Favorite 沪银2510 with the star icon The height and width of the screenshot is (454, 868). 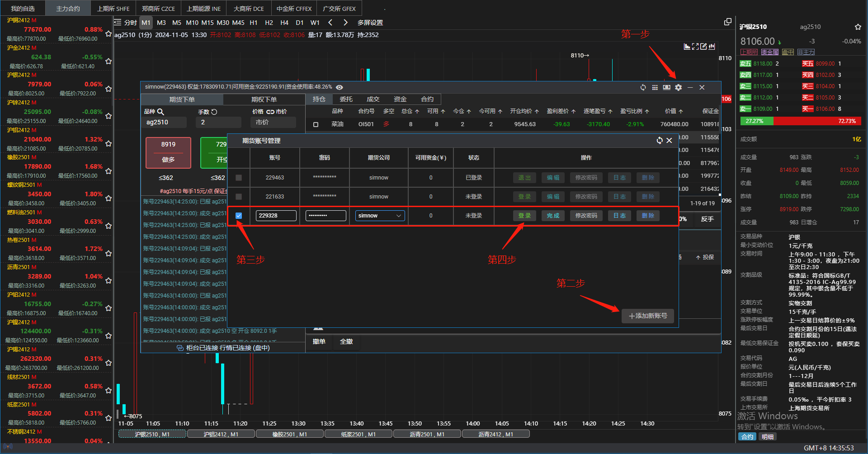[x=858, y=27]
